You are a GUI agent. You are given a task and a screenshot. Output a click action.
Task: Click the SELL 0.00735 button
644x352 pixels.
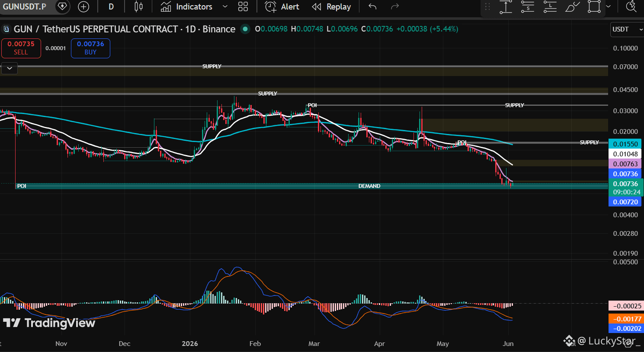(x=21, y=48)
